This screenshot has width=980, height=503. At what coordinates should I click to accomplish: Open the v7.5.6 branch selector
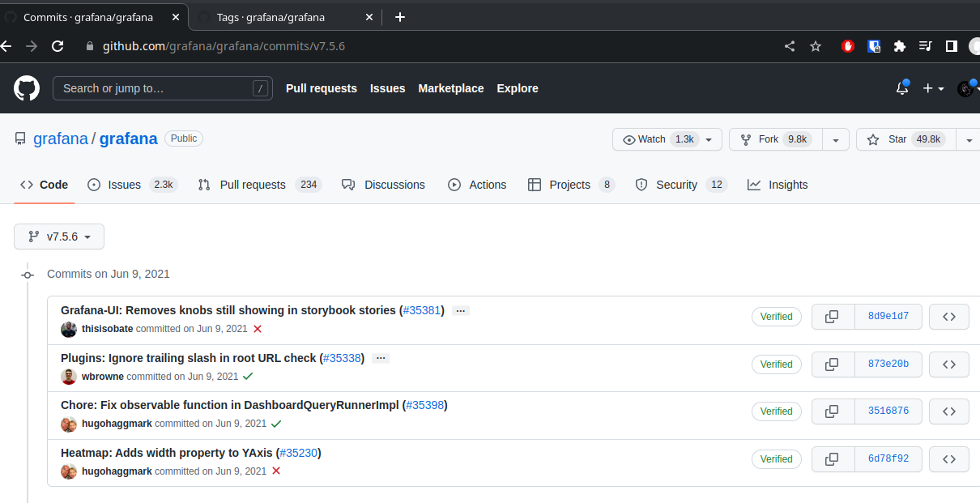[x=58, y=237]
